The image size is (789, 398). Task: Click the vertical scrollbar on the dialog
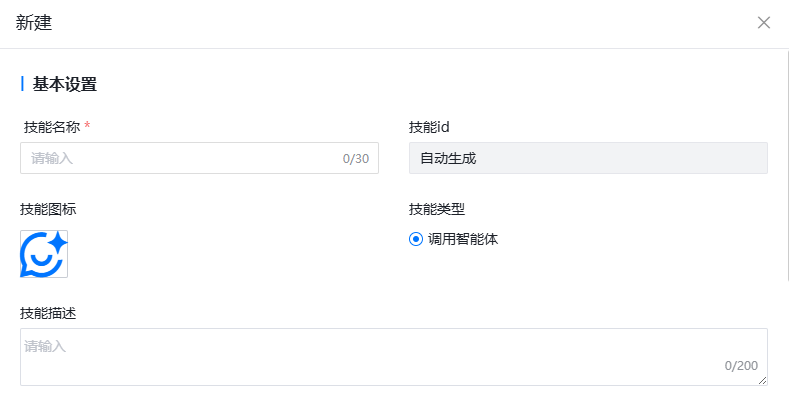tap(787, 165)
